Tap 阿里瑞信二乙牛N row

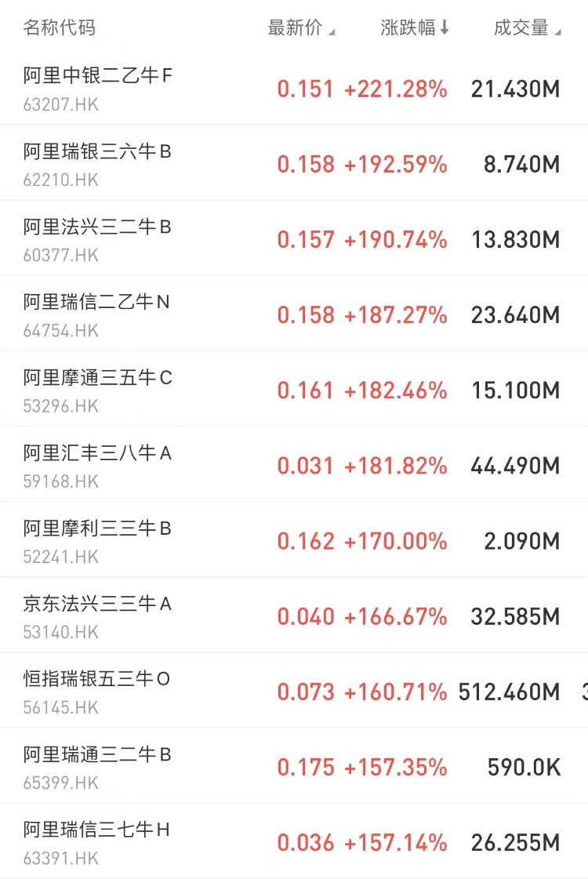[96, 302]
